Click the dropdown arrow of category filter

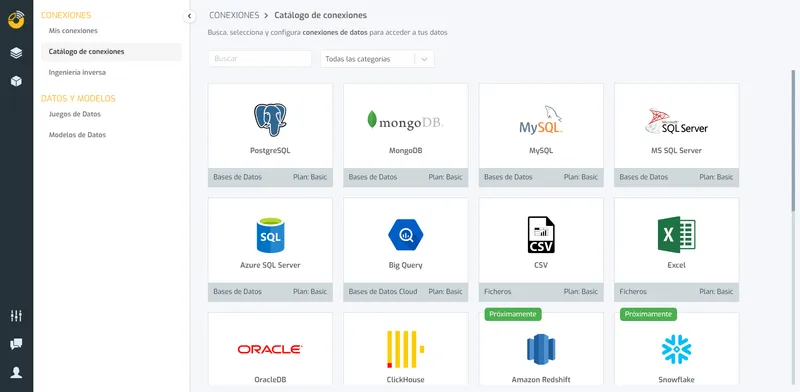(424, 59)
